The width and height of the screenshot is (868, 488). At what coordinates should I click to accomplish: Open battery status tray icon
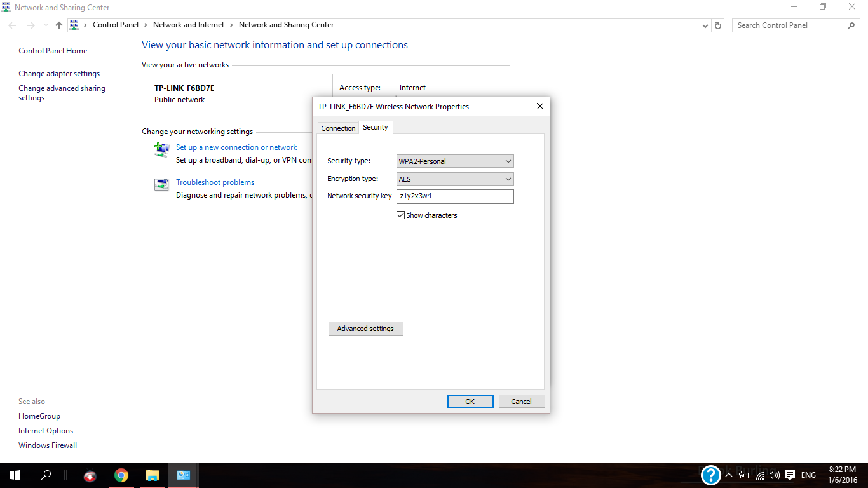[x=744, y=475]
